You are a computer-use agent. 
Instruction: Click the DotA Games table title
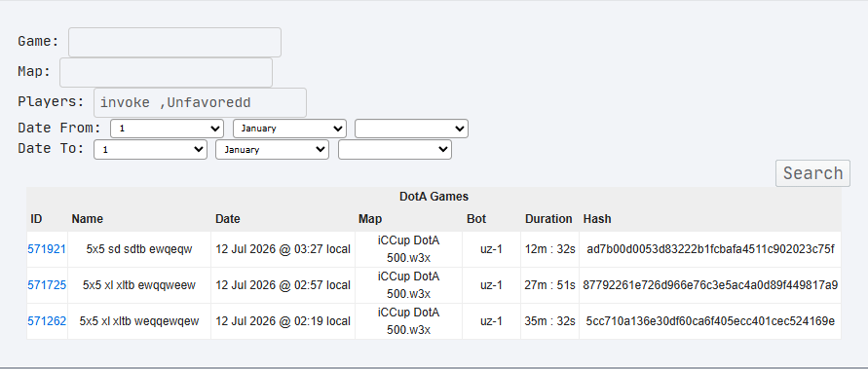434,197
